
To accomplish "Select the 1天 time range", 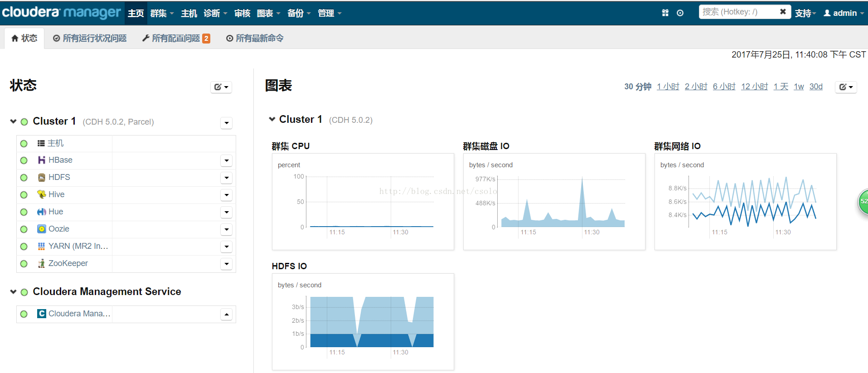I will [781, 87].
